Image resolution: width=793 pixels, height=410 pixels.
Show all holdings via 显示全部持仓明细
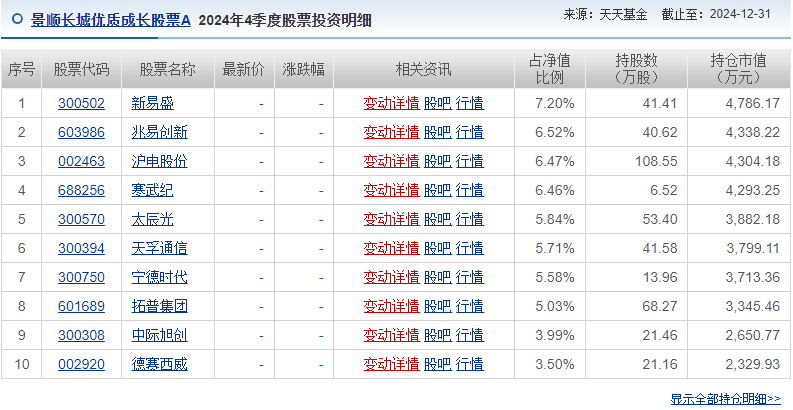726,399
